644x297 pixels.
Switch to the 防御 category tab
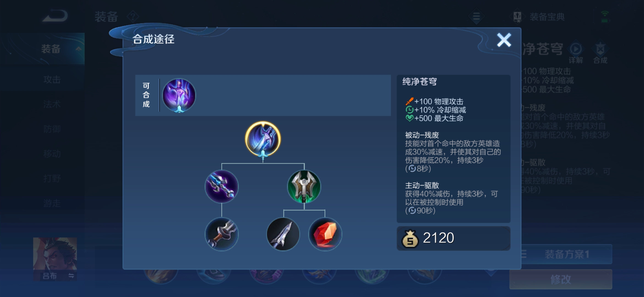pos(52,129)
